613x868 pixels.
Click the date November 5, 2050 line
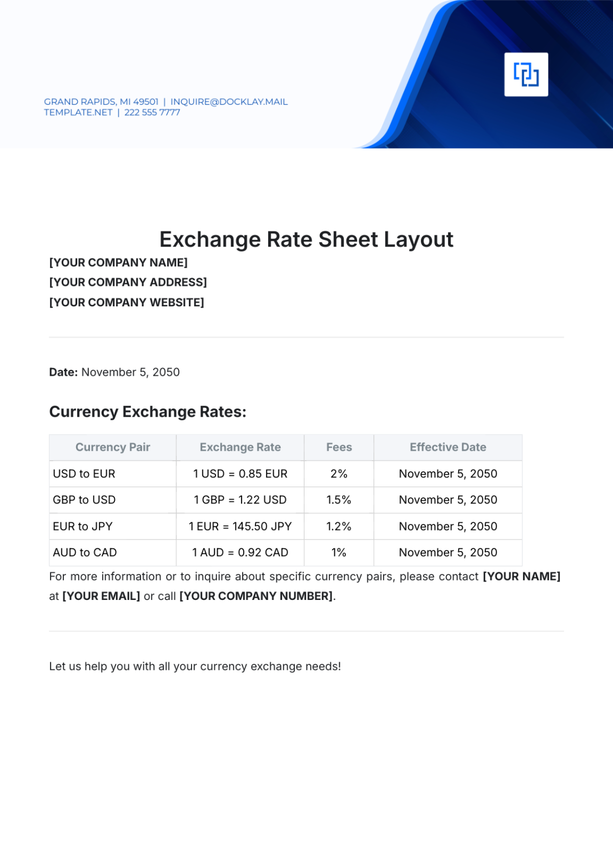[x=114, y=372]
